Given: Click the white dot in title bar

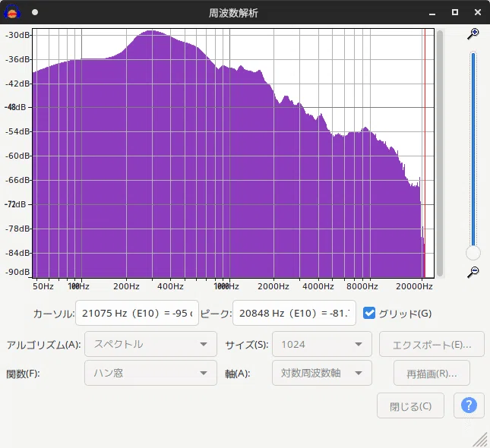Looking at the screenshot, I should point(35,12).
